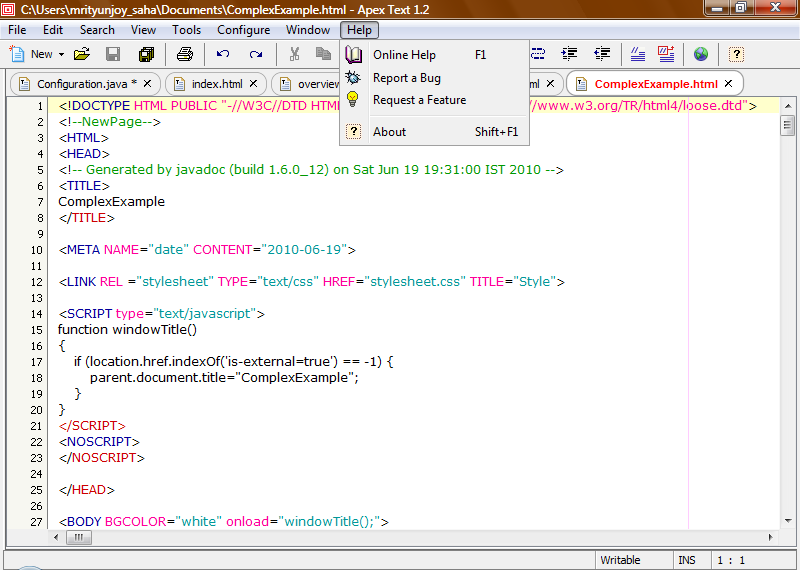Image resolution: width=800 pixels, height=570 pixels.
Task: Click the lightbulb icon beside Request a Feature
Action: pos(353,99)
